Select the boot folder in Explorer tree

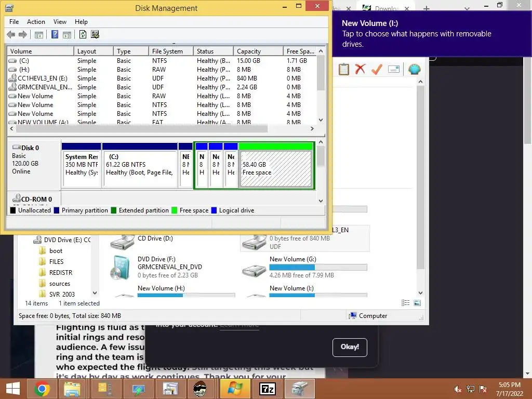(x=56, y=251)
